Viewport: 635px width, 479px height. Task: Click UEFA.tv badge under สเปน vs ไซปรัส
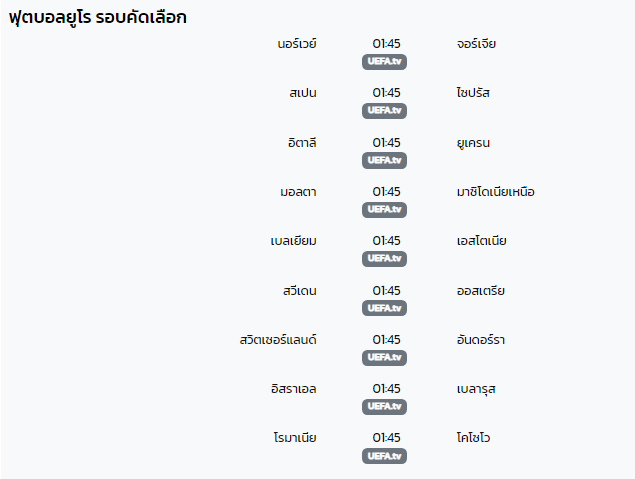(x=384, y=111)
